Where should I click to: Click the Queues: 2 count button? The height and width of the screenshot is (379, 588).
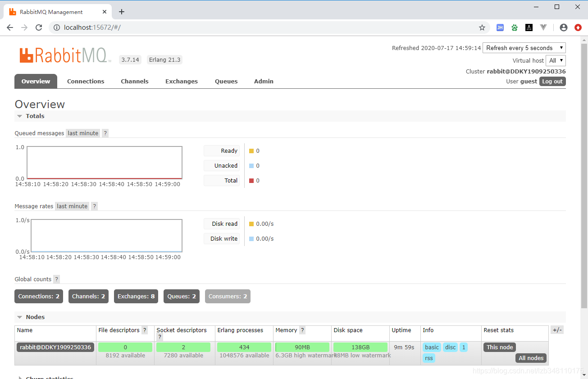click(182, 297)
